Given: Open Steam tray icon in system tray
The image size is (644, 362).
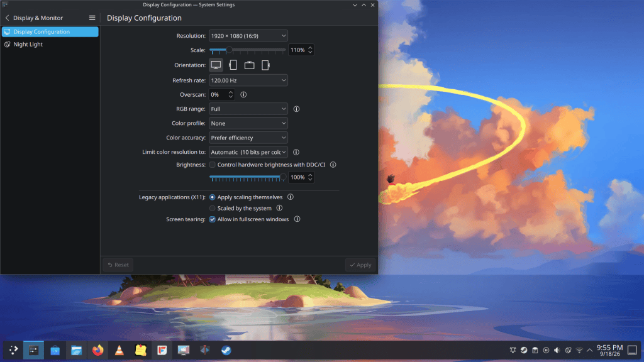Looking at the screenshot, I should click(x=524, y=350).
